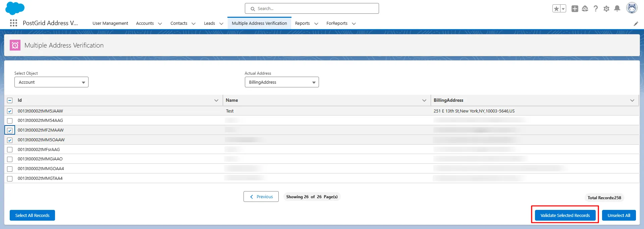Check the row 0013t00002tMMGTAA4 checkbox
Image resolution: width=644 pixels, height=229 pixels.
click(x=10, y=178)
